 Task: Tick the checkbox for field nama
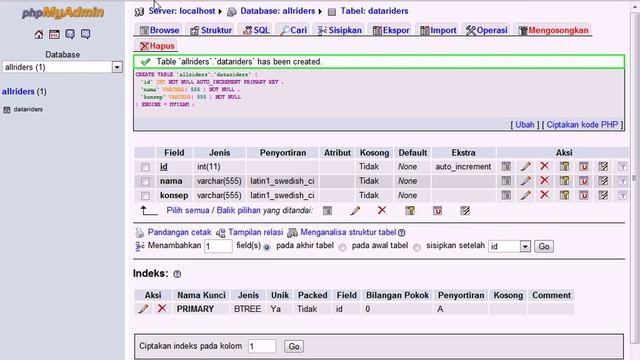[145, 181]
